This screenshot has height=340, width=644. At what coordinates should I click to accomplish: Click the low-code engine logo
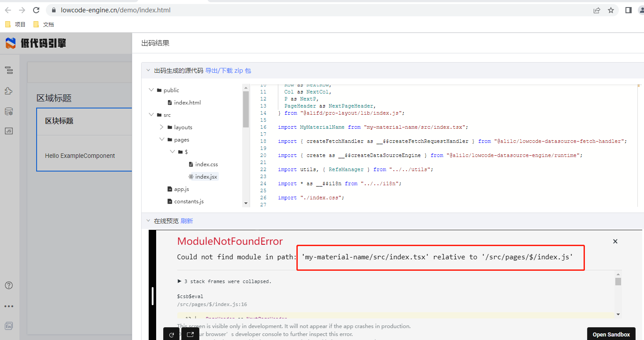pyautogui.click(x=36, y=43)
